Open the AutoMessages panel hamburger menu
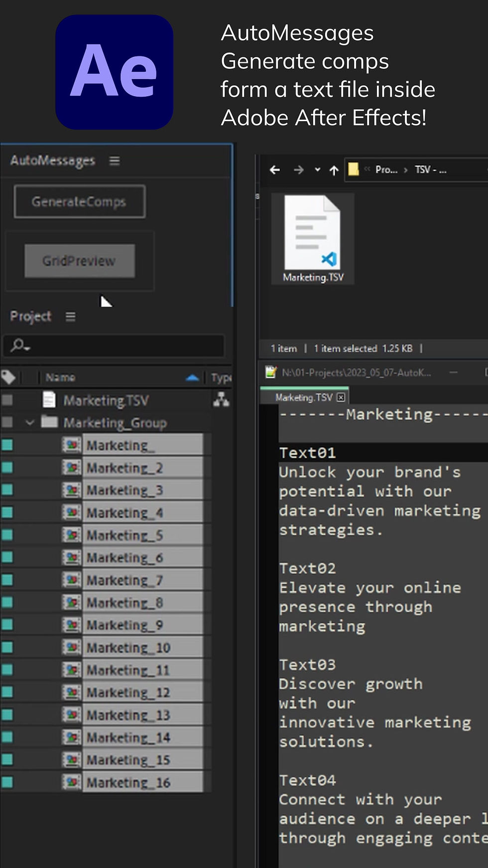 [x=115, y=161]
